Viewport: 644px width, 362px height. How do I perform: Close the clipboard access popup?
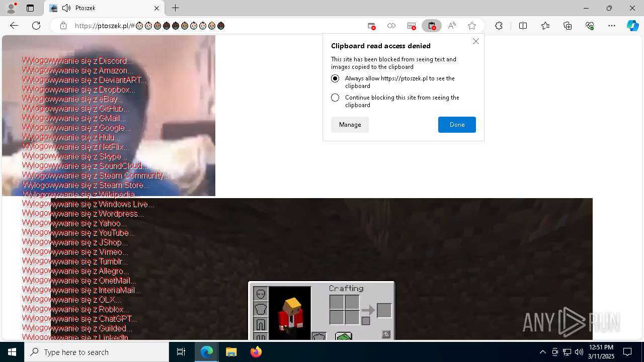click(476, 41)
